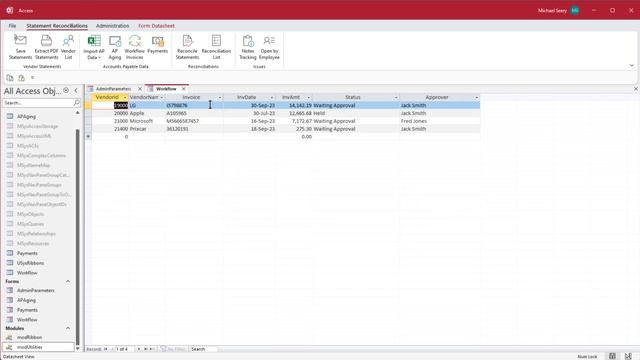Image resolution: width=640 pixels, height=360 pixels.
Task: Click first quick access toolbar icon
Action: click(10, 78)
